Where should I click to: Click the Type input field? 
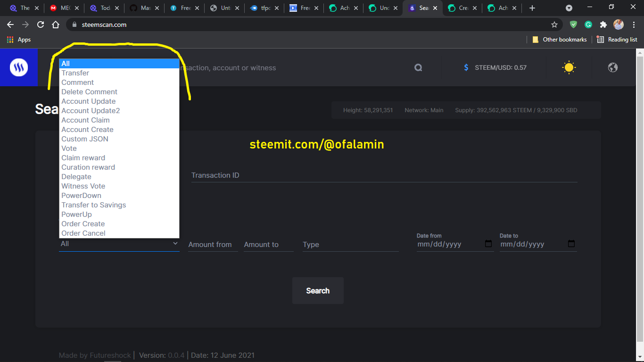[x=351, y=245]
